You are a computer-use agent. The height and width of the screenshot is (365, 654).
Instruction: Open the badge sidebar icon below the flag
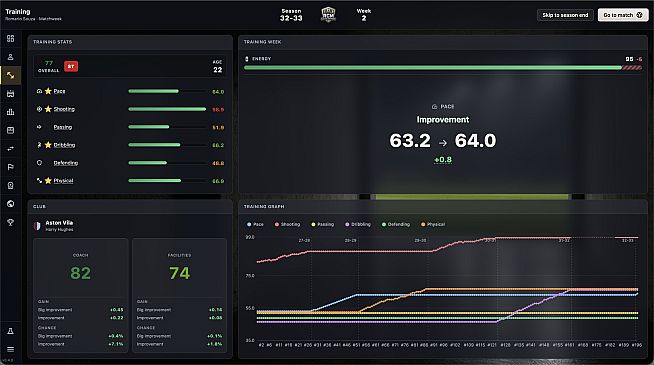tap(10, 185)
